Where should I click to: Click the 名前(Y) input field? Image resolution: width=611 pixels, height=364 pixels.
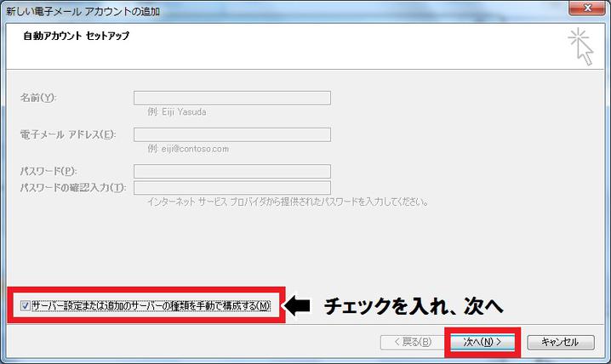(x=232, y=98)
